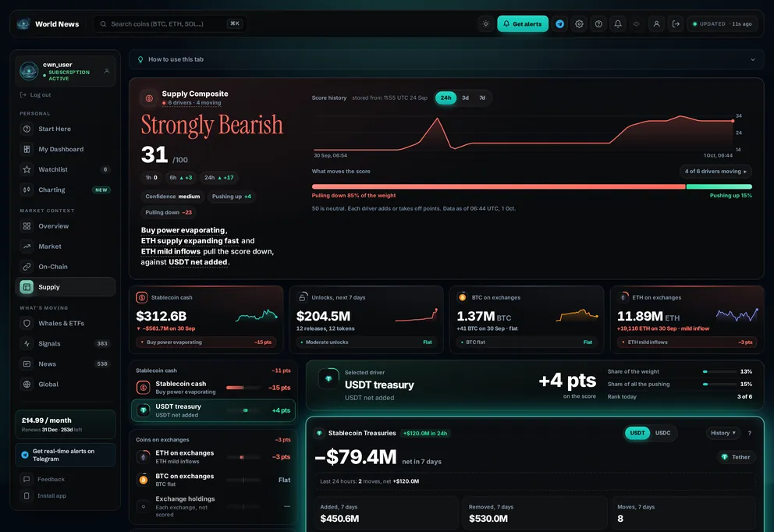Click the Tether badge
Viewport: 774px width, 532px height.
(736, 457)
